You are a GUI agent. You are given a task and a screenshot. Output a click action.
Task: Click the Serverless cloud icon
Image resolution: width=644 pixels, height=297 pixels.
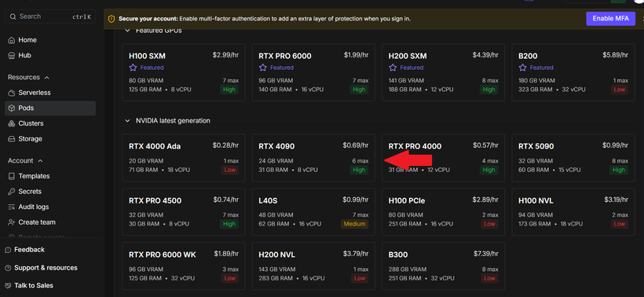point(12,93)
